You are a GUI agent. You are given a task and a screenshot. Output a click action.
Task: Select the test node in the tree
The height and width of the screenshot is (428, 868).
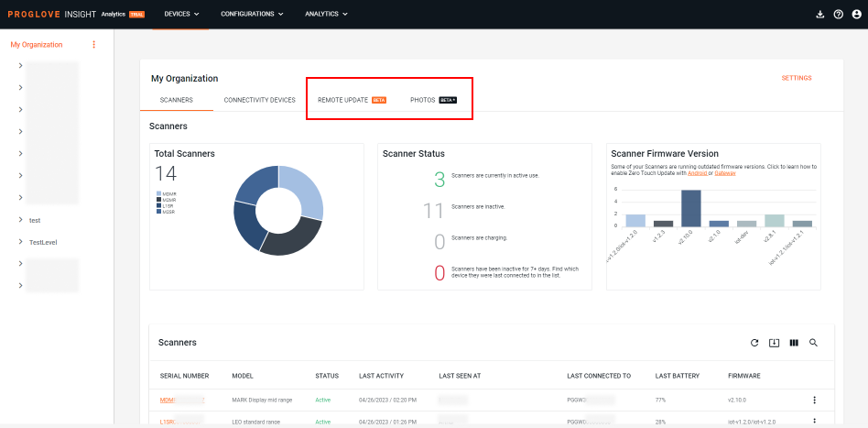pyautogui.click(x=35, y=220)
